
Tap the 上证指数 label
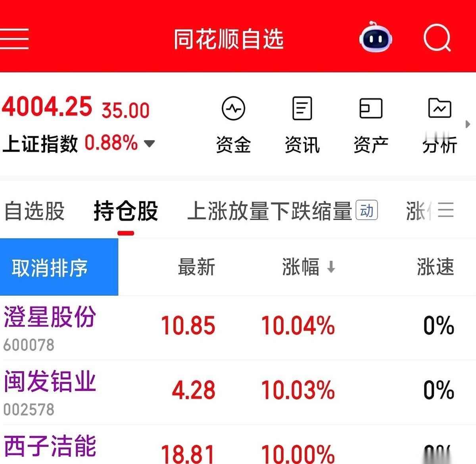click(x=40, y=144)
